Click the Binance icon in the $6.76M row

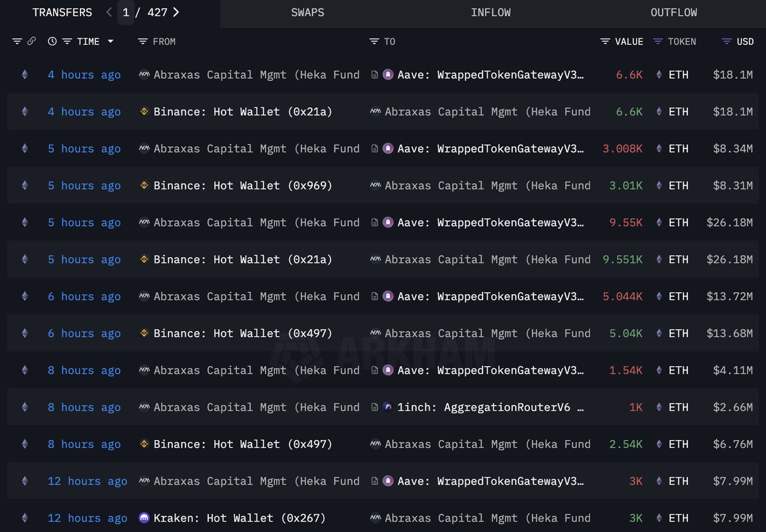144,444
